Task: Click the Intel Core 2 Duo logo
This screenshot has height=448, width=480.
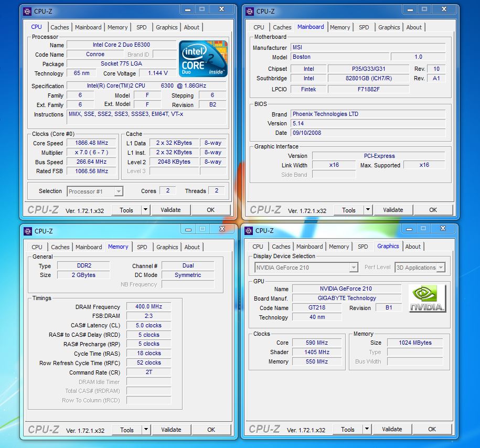Action: 203,58
